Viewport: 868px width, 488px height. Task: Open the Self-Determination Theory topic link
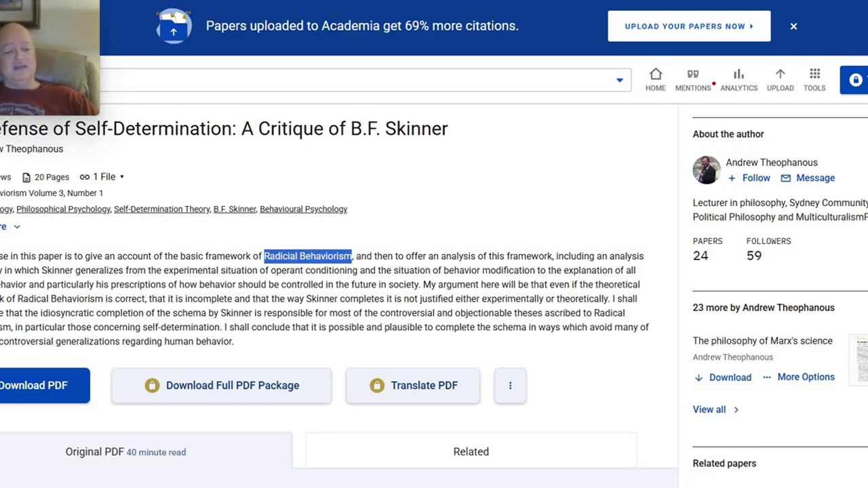pos(161,209)
